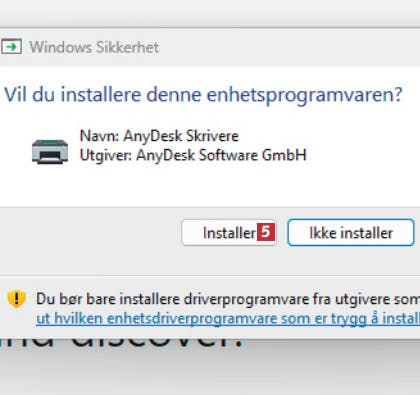Click the word Sikkerhet in the title bar

pyautogui.click(x=127, y=47)
